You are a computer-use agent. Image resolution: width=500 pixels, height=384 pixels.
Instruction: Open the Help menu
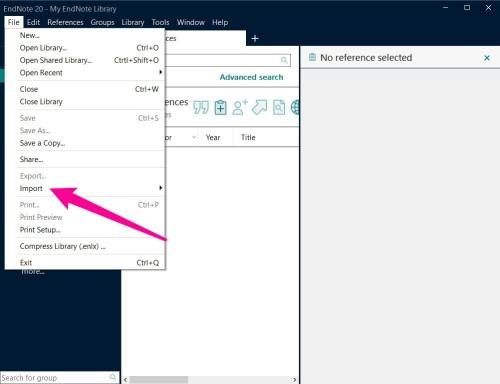point(220,22)
